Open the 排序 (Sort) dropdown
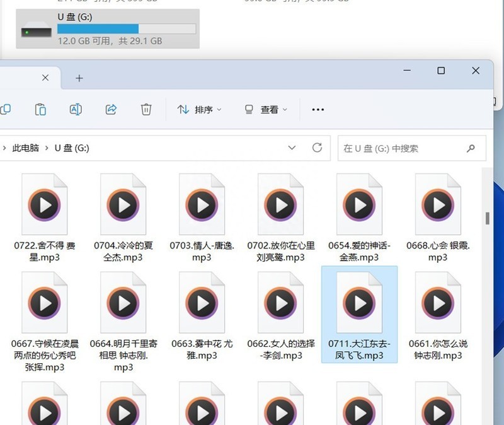 click(199, 109)
